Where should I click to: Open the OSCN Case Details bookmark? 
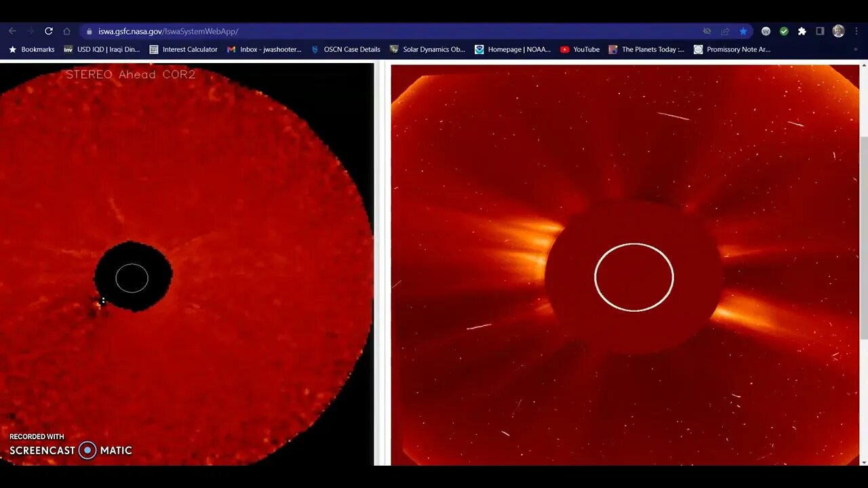[345, 49]
